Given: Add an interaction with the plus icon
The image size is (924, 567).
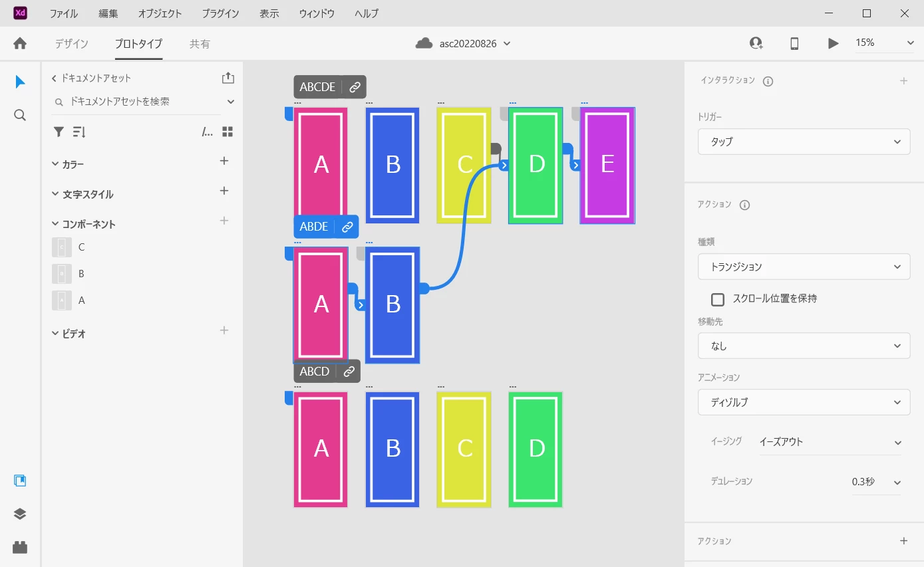Looking at the screenshot, I should 903,80.
